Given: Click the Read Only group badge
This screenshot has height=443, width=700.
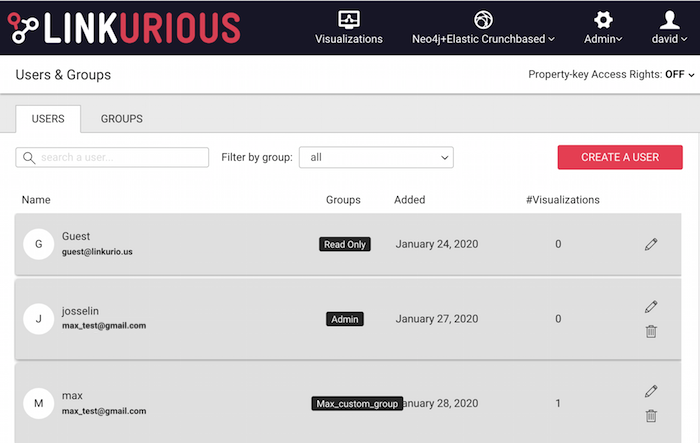Looking at the screenshot, I should pyautogui.click(x=345, y=244).
